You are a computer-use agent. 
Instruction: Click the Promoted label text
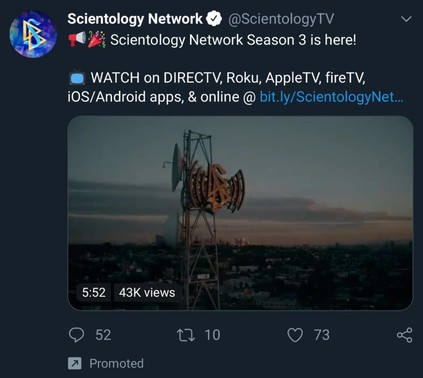[116, 363]
